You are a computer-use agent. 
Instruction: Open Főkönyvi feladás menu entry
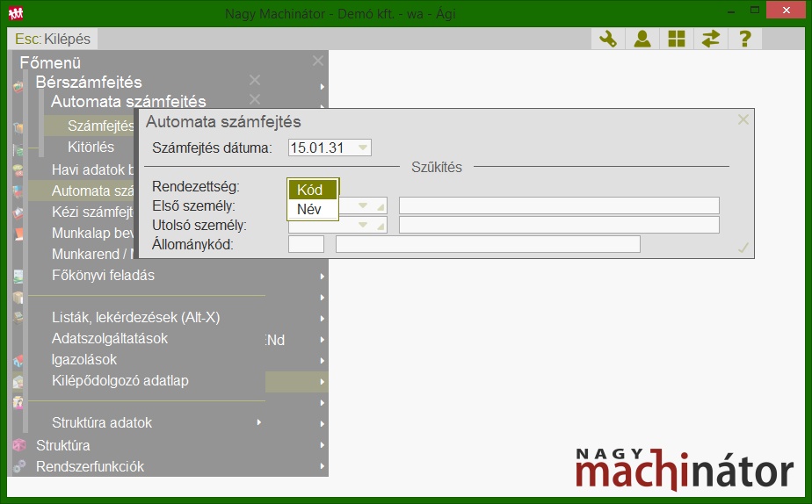pyautogui.click(x=103, y=276)
